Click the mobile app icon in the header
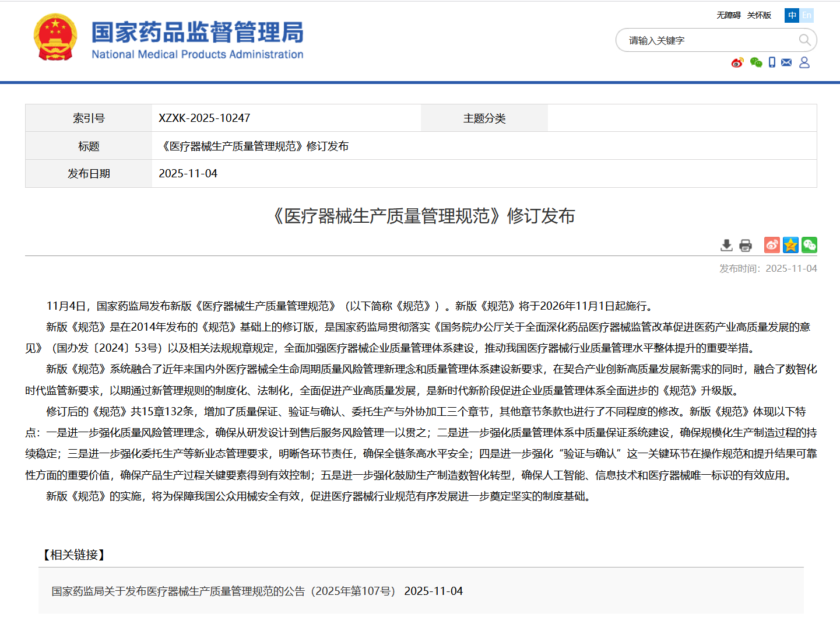Viewport: 840px width, 620px height. click(x=772, y=62)
